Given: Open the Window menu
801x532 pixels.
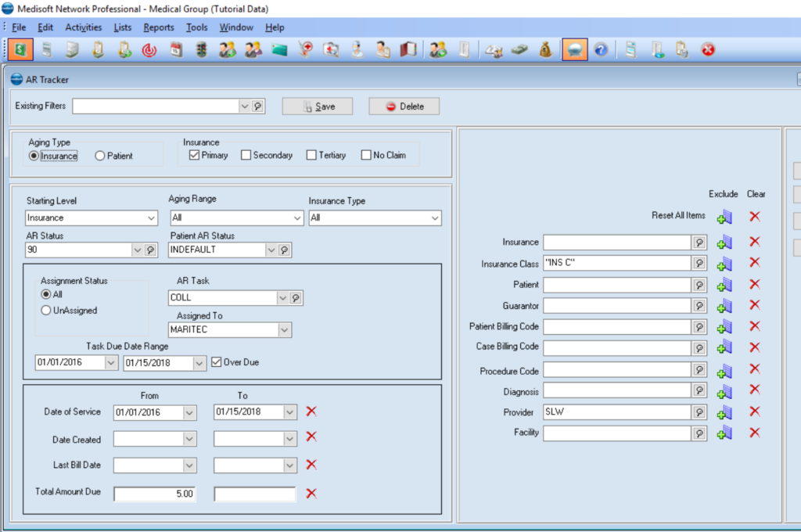Looking at the screenshot, I should [x=236, y=27].
